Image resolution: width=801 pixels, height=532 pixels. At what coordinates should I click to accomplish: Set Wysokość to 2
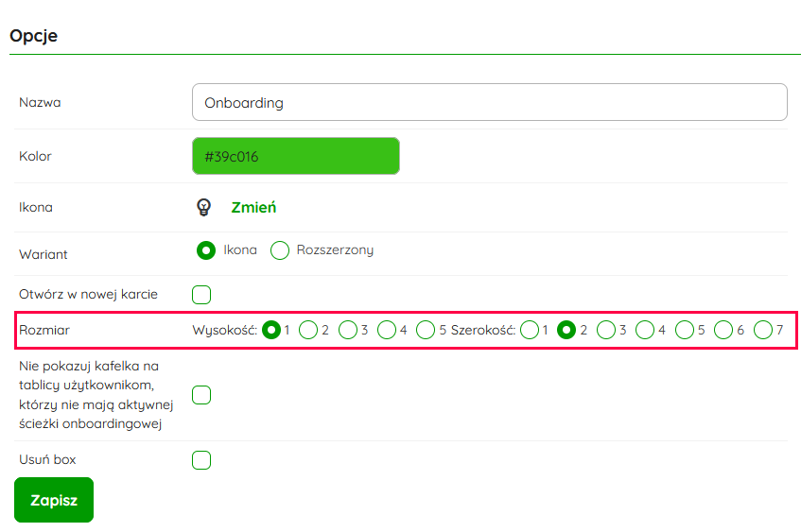coord(309,330)
